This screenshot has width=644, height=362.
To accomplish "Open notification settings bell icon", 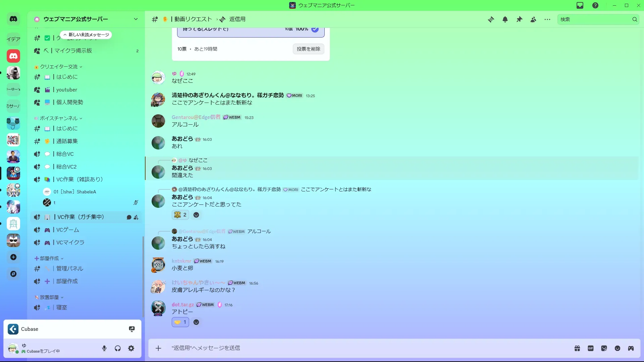I will tap(505, 19).
